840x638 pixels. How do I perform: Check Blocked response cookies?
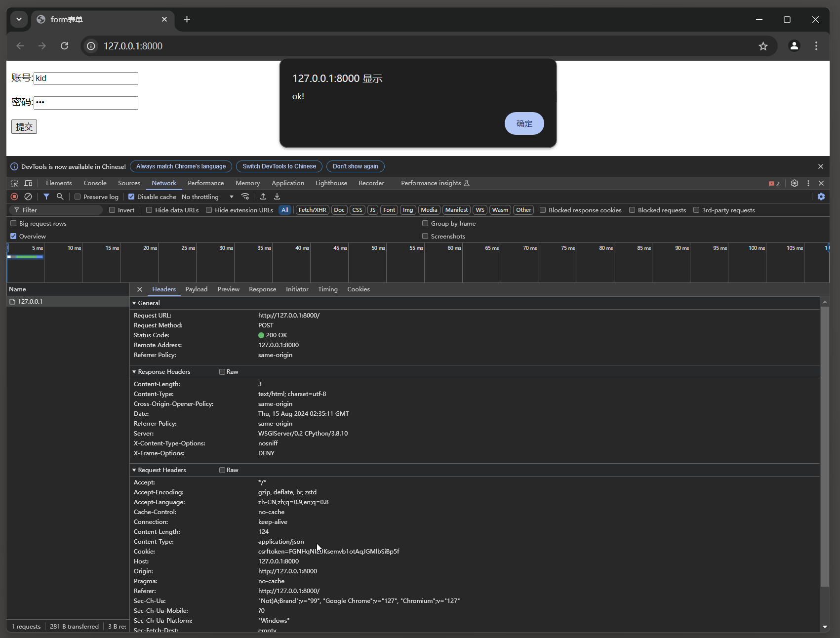click(543, 210)
